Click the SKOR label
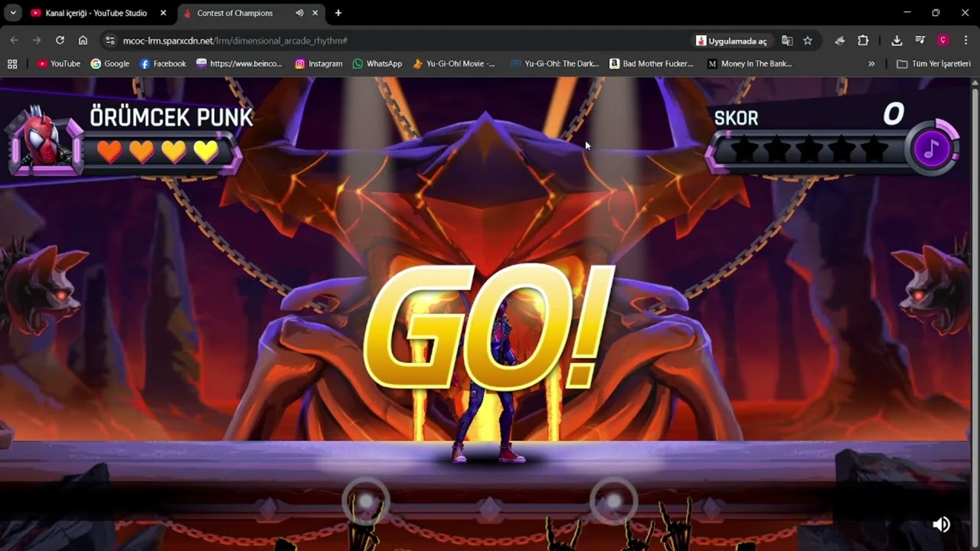The image size is (980, 551). coord(737,118)
